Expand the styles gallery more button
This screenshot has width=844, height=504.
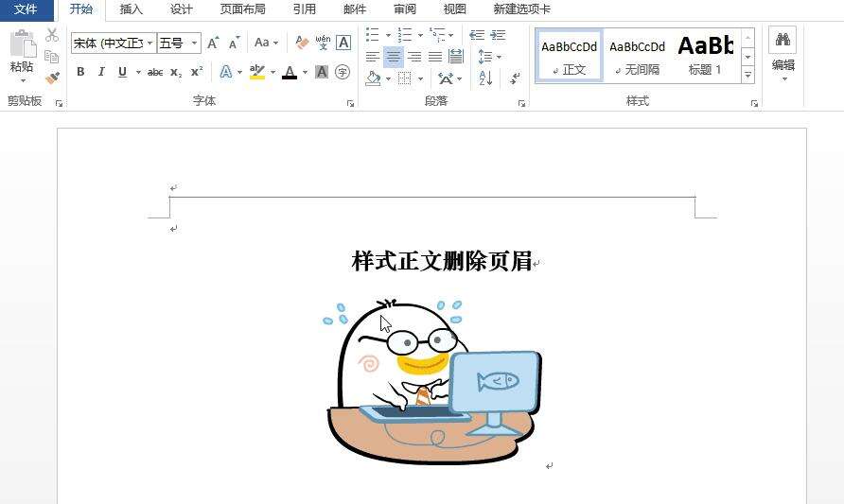coord(747,75)
